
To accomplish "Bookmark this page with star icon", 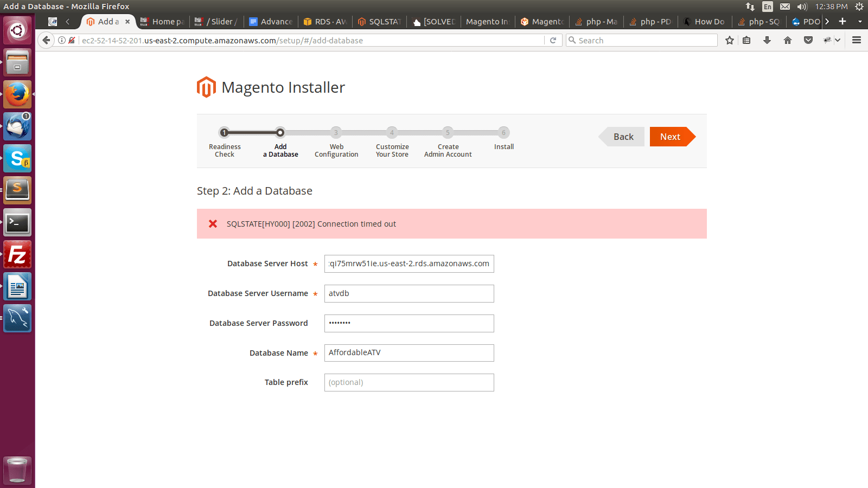I will tap(730, 40).
